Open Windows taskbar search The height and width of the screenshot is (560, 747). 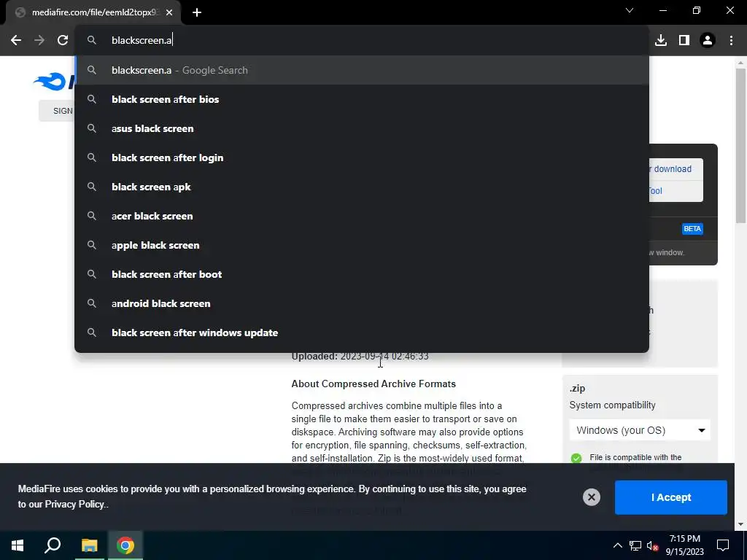pos(53,545)
